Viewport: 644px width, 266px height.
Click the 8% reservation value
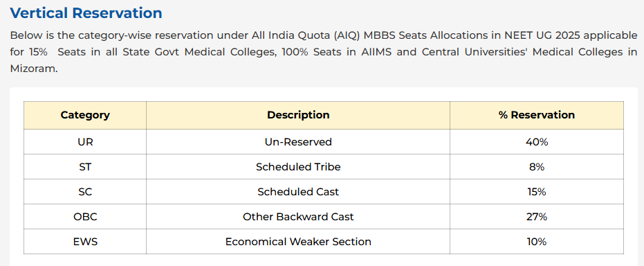pos(537,167)
